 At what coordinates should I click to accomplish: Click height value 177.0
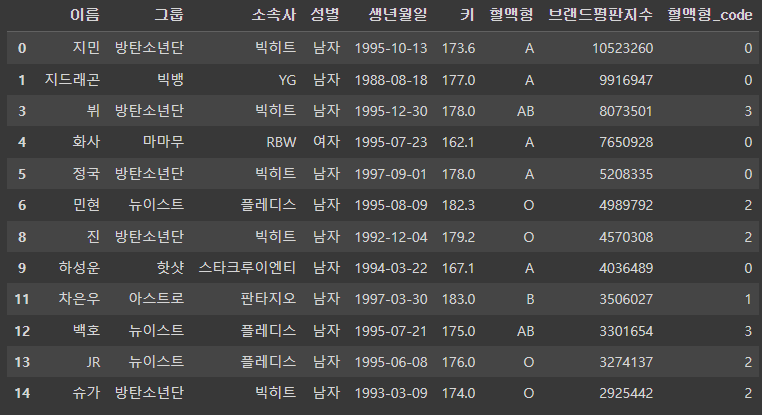[x=458, y=80]
